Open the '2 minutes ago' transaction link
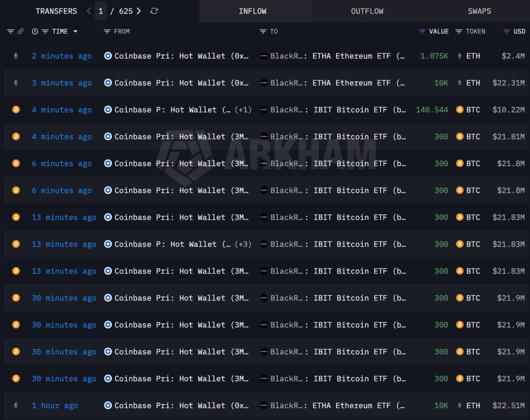 (62, 56)
